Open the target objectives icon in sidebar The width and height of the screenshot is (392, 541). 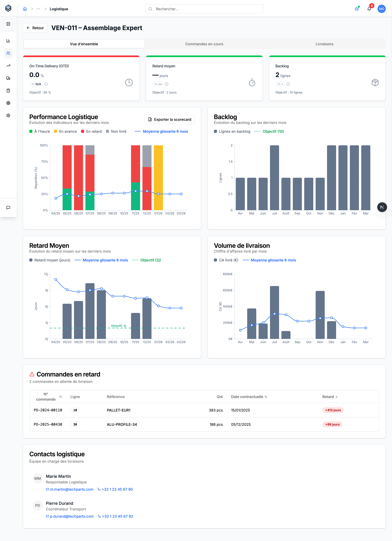(8, 103)
